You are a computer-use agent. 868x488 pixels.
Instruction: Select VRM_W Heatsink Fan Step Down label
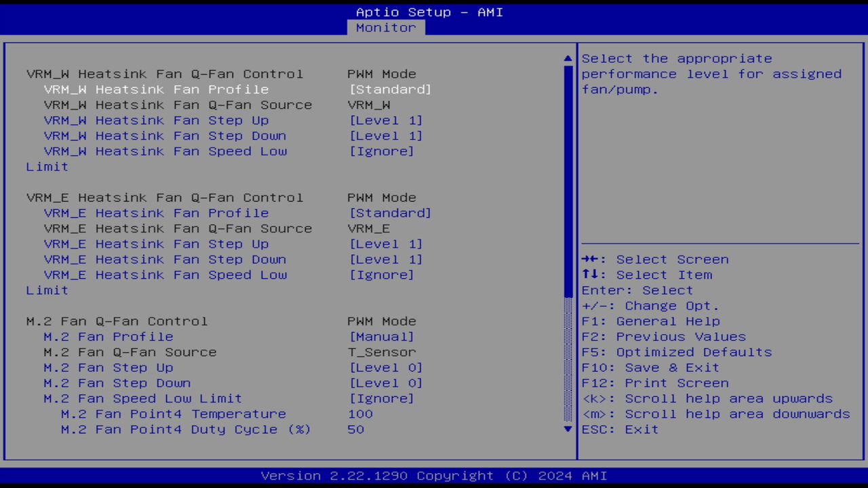pos(165,136)
